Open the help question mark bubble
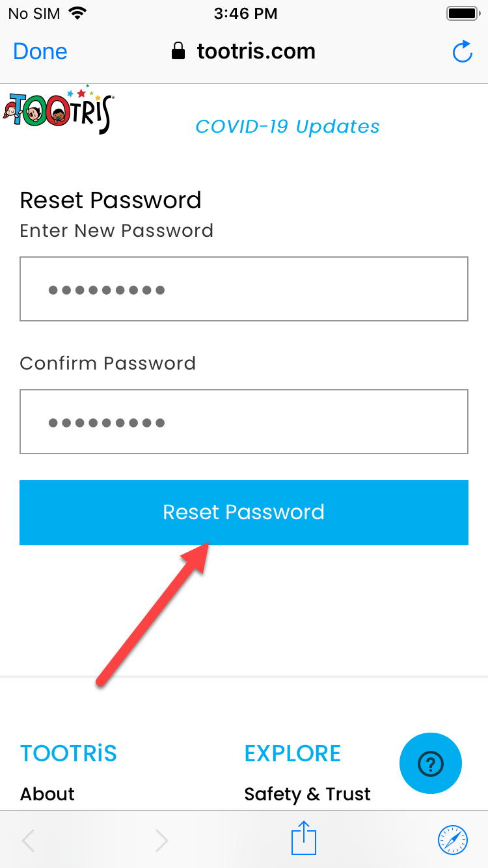 click(430, 765)
